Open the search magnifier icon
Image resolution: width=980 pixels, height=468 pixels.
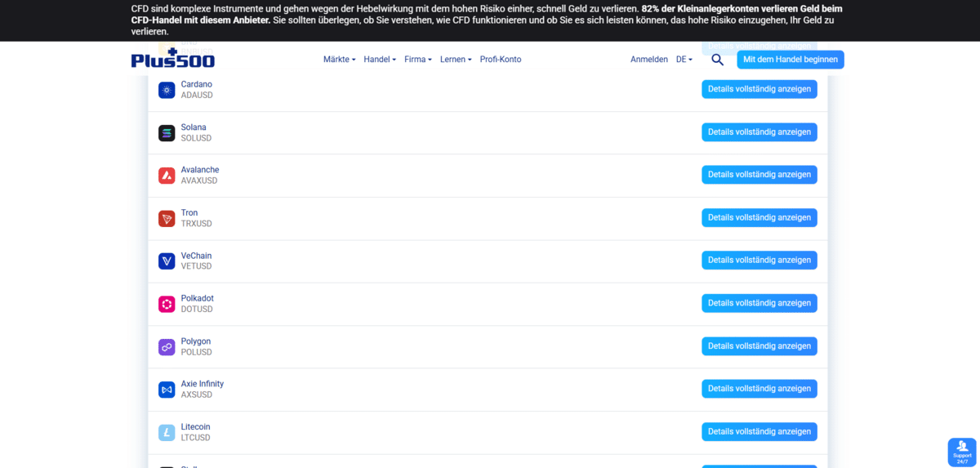pyautogui.click(x=718, y=60)
